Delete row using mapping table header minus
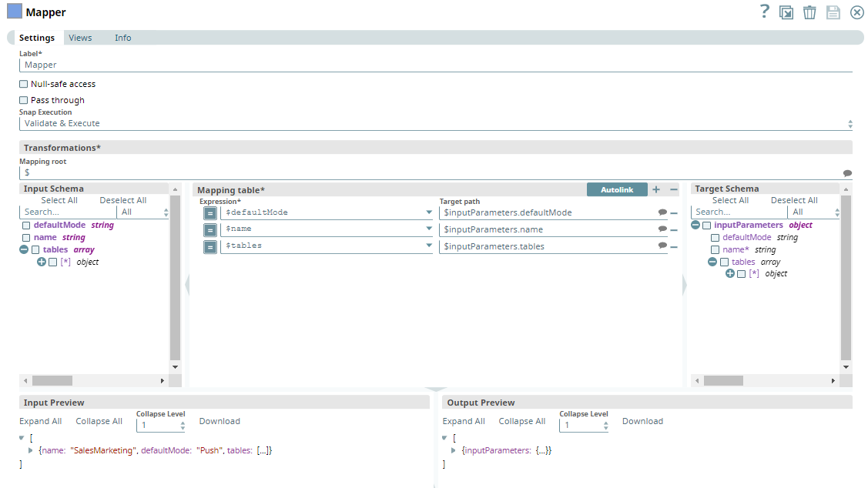The width and height of the screenshot is (868, 488). [x=674, y=189]
